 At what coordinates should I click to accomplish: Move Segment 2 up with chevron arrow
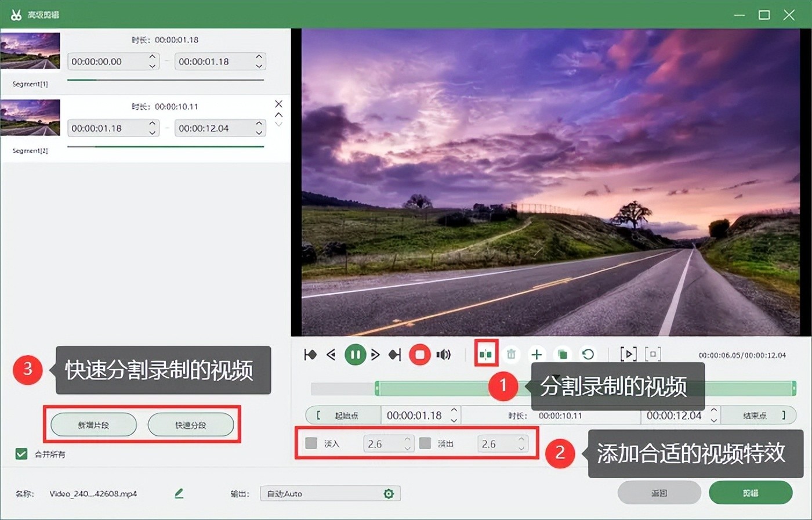[x=278, y=114]
